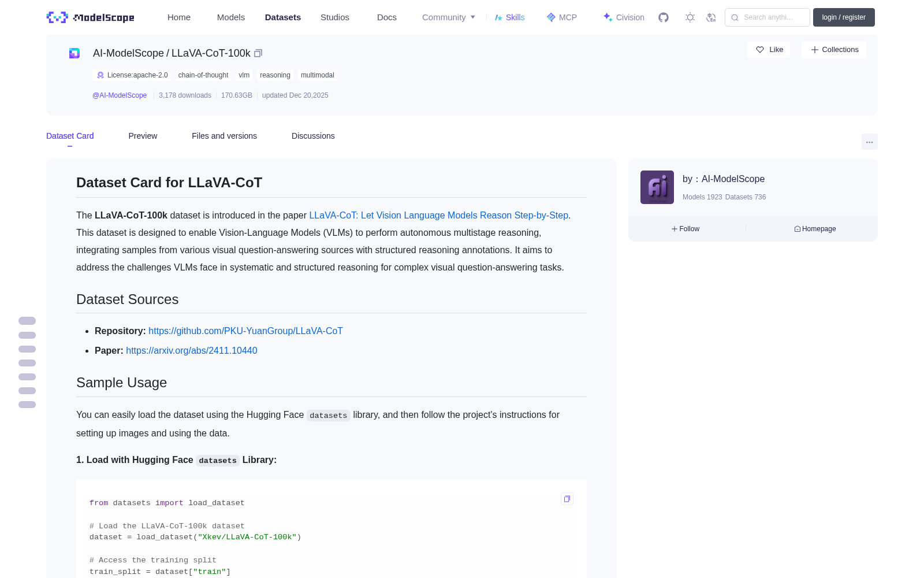Open the Models section
The height and width of the screenshot is (578, 924).
click(x=231, y=17)
